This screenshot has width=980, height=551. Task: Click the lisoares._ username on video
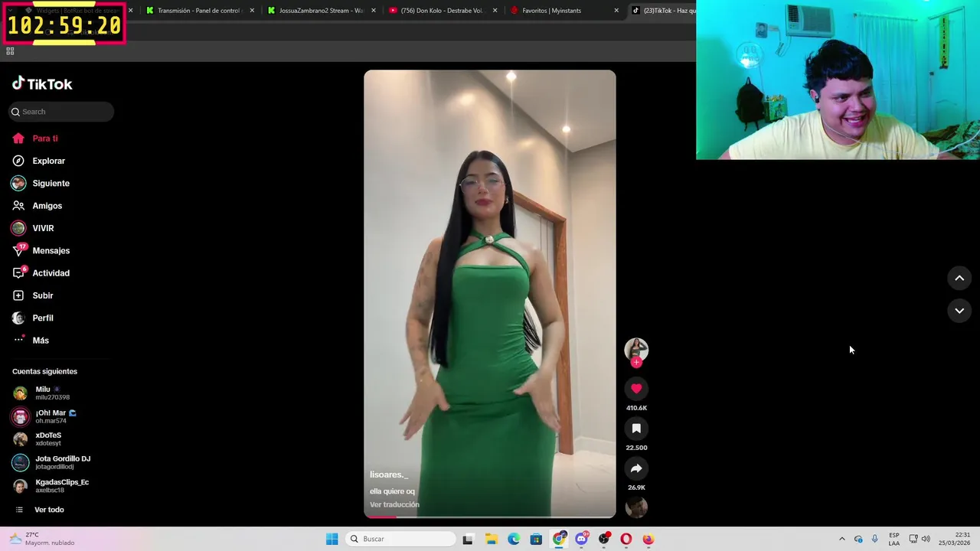[389, 474]
